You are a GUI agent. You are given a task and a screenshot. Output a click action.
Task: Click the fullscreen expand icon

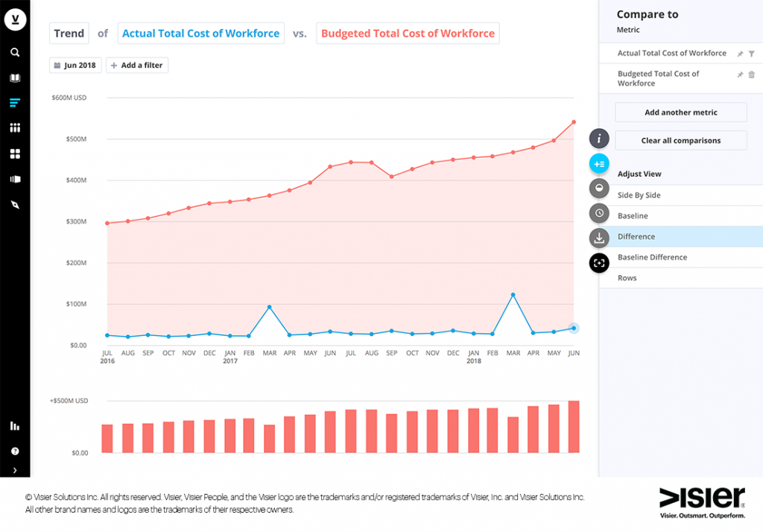click(599, 263)
